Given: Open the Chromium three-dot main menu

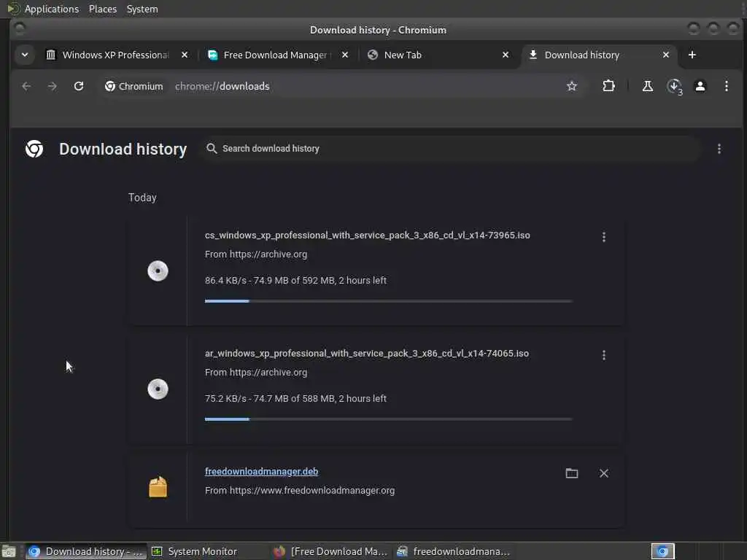Looking at the screenshot, I should 726,86.
